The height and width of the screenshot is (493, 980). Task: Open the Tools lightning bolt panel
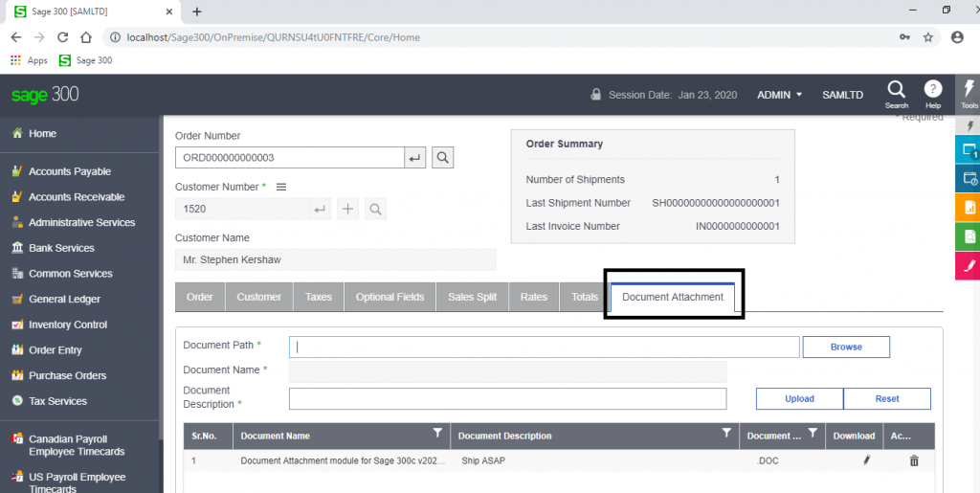(969, 95)
